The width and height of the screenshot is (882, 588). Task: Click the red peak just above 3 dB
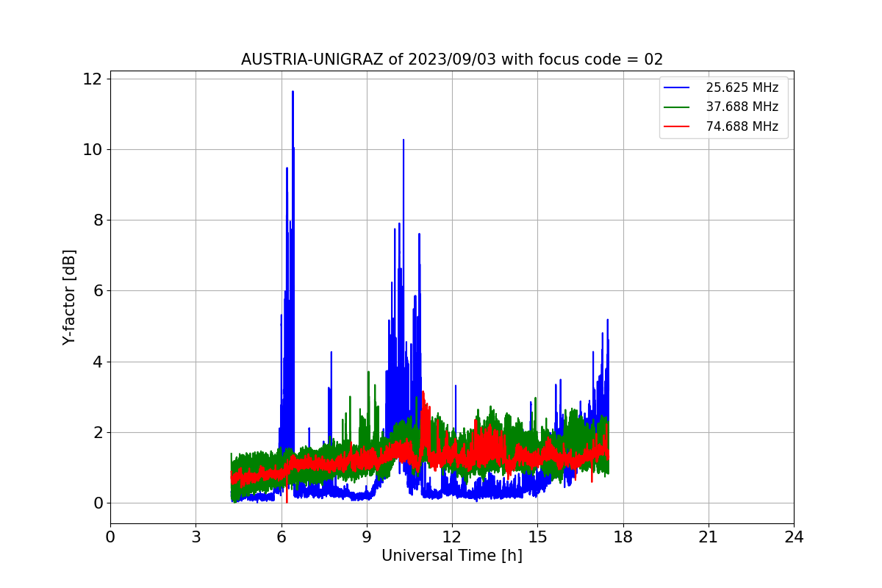(423, 392)
